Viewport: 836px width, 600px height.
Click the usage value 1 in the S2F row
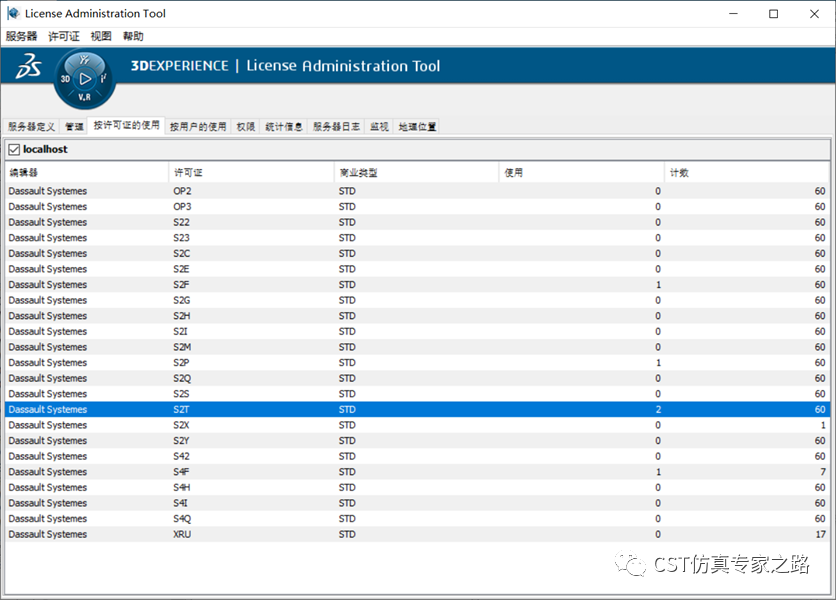coord(658,285)
